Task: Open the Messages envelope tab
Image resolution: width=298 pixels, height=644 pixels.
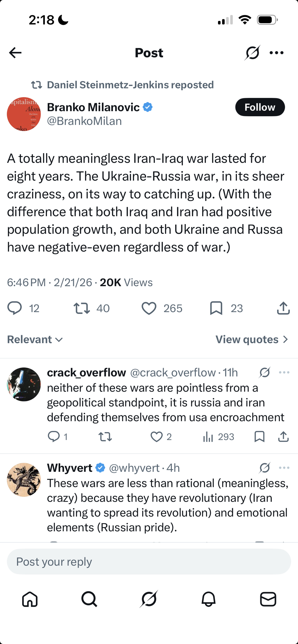Action: coord(268,599)
